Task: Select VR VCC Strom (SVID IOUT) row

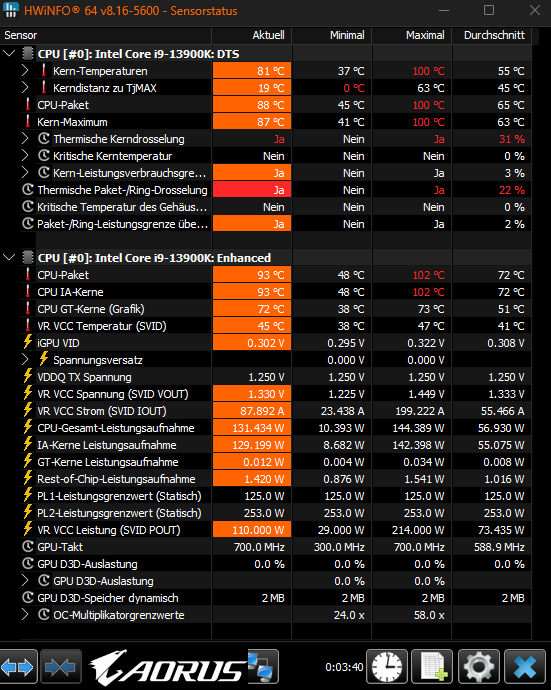Action: coord(276,411)
